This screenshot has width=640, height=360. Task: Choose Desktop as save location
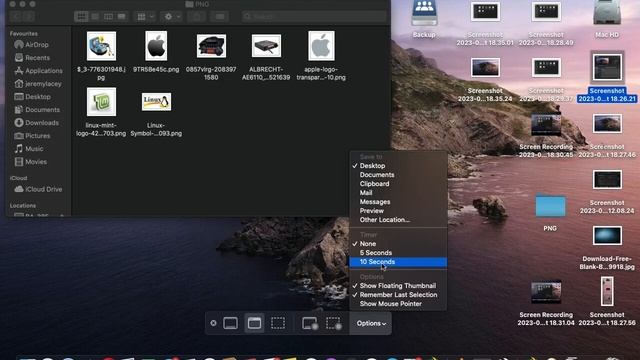click(398, 166)
